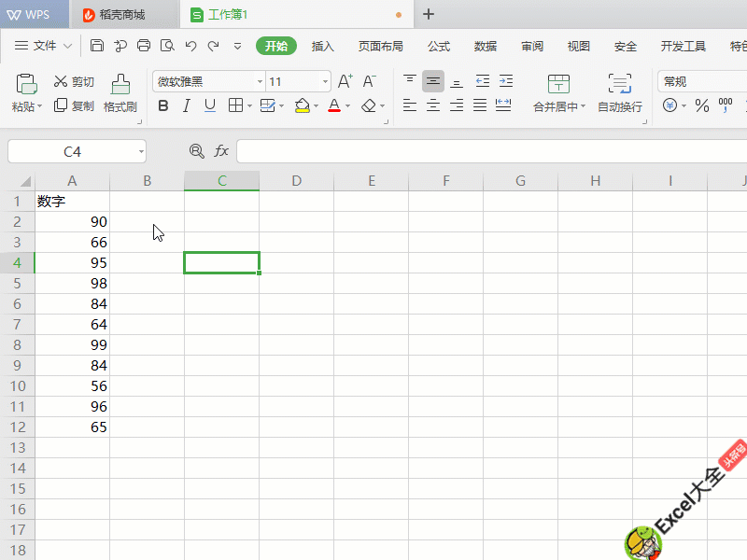
Task: Activate the Format Painter 格式刷
Action: point(120,93)
